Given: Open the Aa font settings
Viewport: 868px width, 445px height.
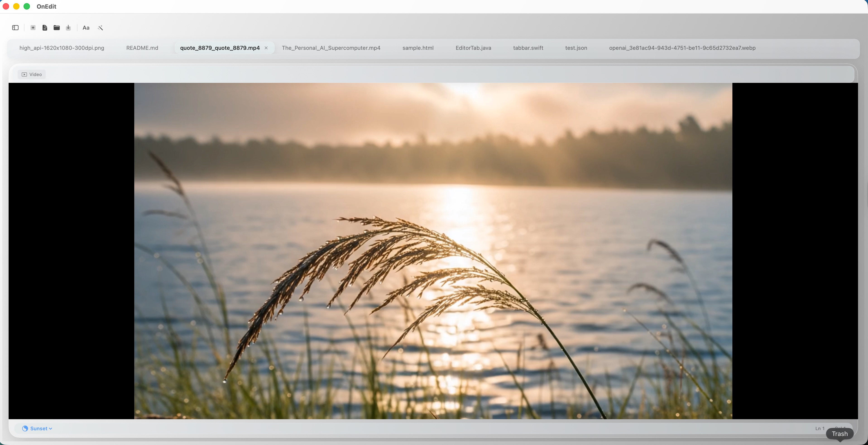Looking at the screenshot, I should coord(86,28).
